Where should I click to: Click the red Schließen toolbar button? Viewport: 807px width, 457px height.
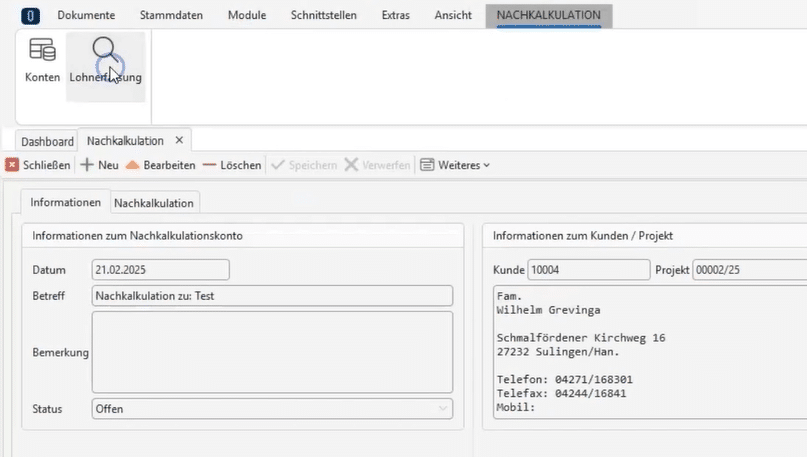click(x=38, y=165)
